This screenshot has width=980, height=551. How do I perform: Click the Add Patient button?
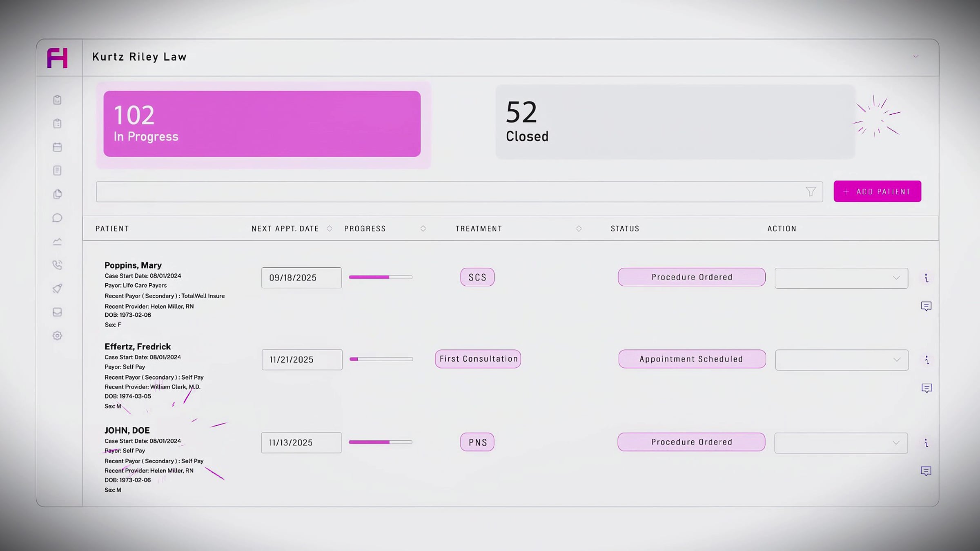(x=877, y=191)
